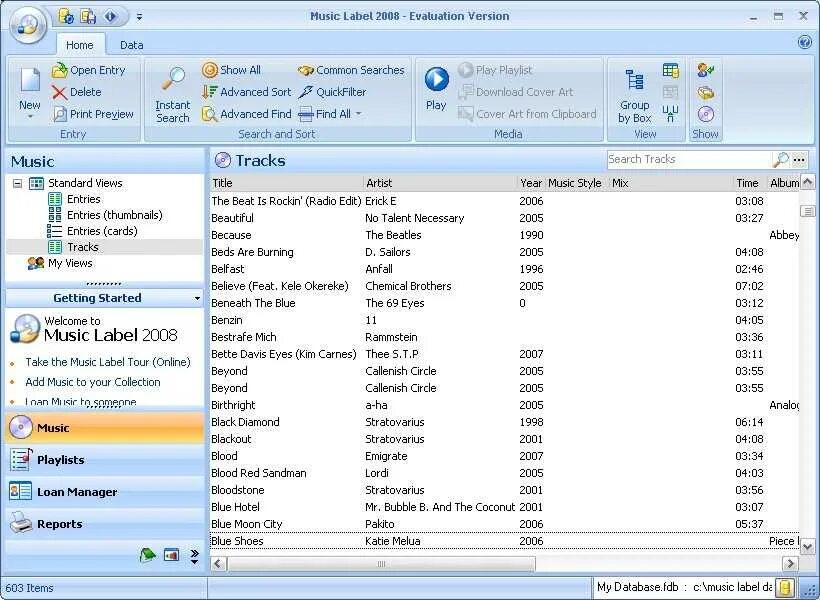Open the Playlists navigation pane
820x600 pixels.
105,460
